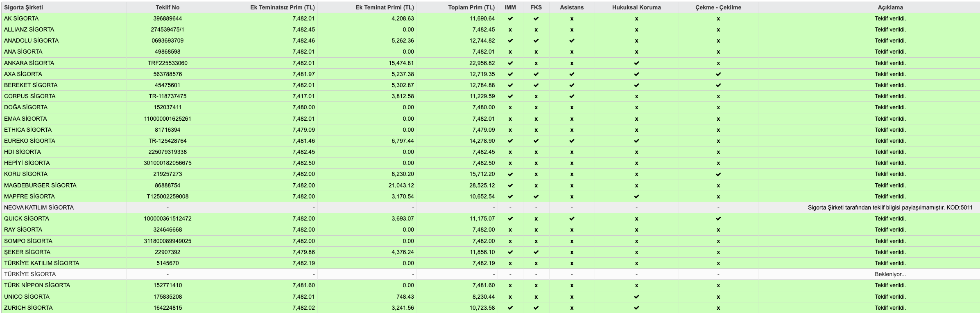Click the Asistans checkmark in the CORPUS SİGORTA row

tap(572, 96)
